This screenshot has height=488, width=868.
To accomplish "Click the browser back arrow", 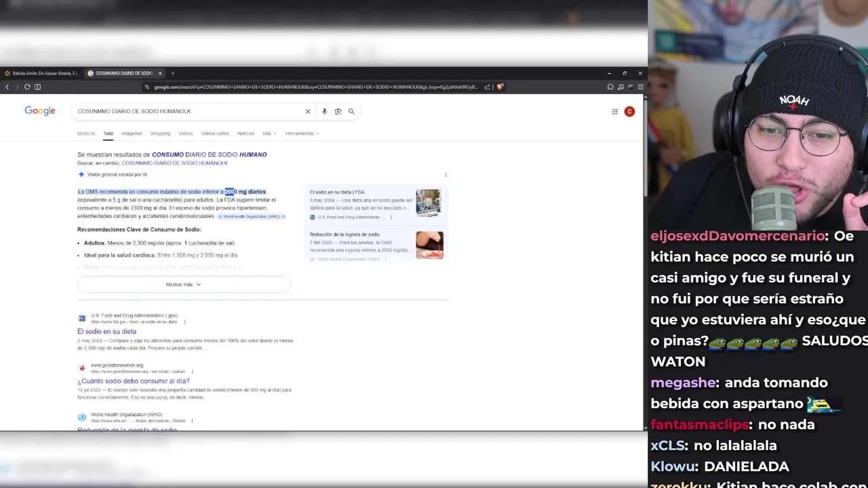I will 7,87.
